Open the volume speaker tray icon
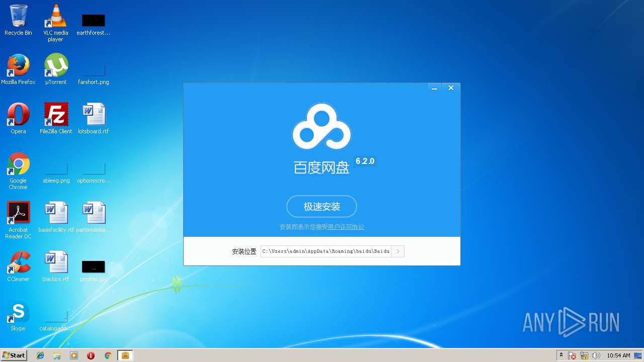The image size is (644, 362). (x=596, y=355)
